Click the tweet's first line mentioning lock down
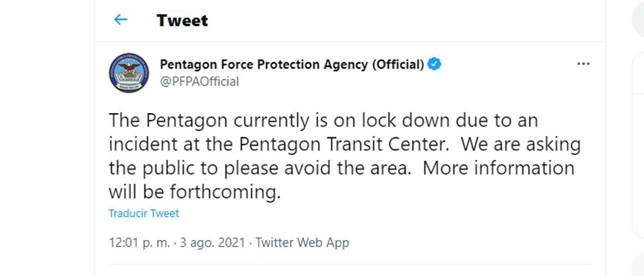Image resolution: width=644 pixels, height=276 pixels. (323, 121)
